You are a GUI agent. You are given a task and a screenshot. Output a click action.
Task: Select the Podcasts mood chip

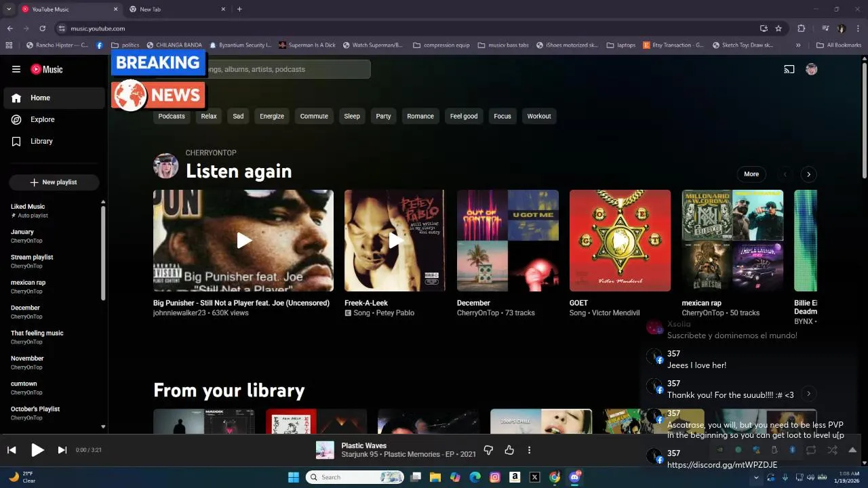point(172,116)
